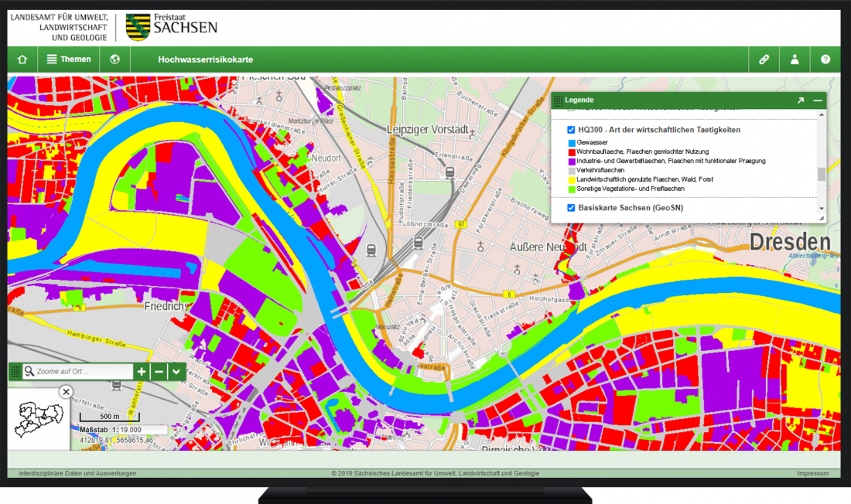Click the Zoome auf Ort search field
The height and width of the screenshot is (504, 851).
click(x=84, y=372)
